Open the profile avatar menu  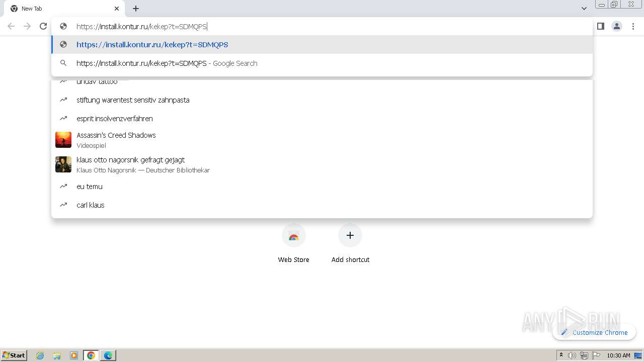[617, 26]
